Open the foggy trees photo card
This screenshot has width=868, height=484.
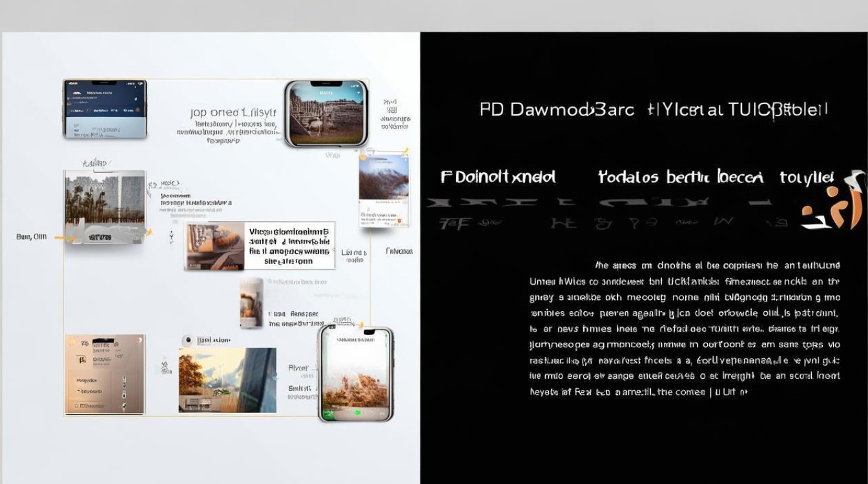pyautogui.click(x=105, y=207)
